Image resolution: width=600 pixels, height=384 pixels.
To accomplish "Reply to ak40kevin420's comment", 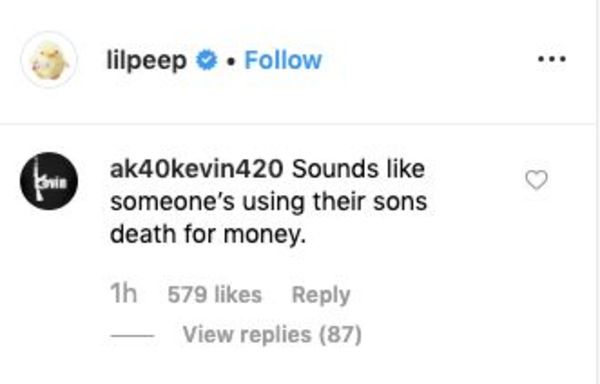I will tap(321, 295).
